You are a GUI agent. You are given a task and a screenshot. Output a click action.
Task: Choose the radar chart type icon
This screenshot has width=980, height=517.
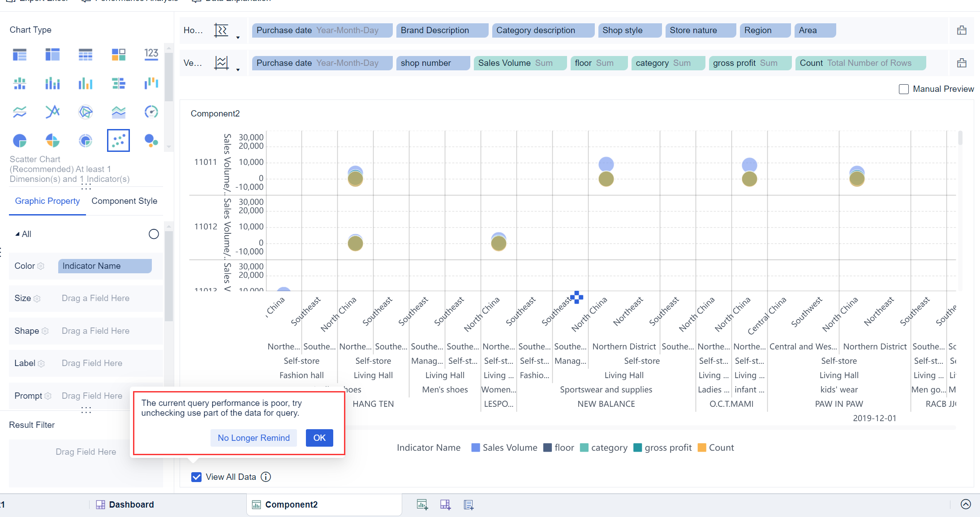pos(86,112)
